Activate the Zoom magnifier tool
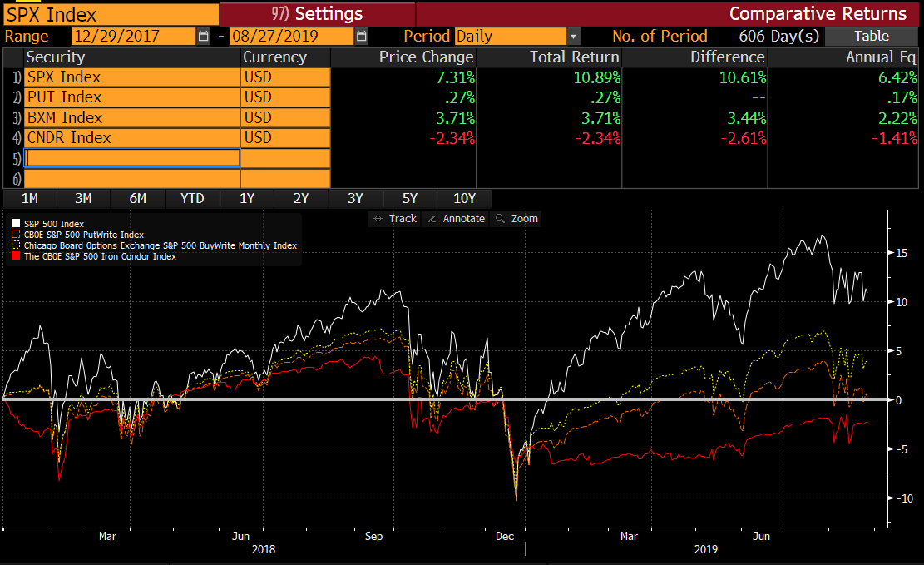The image size is (924, 565). [x=516, y=218]
